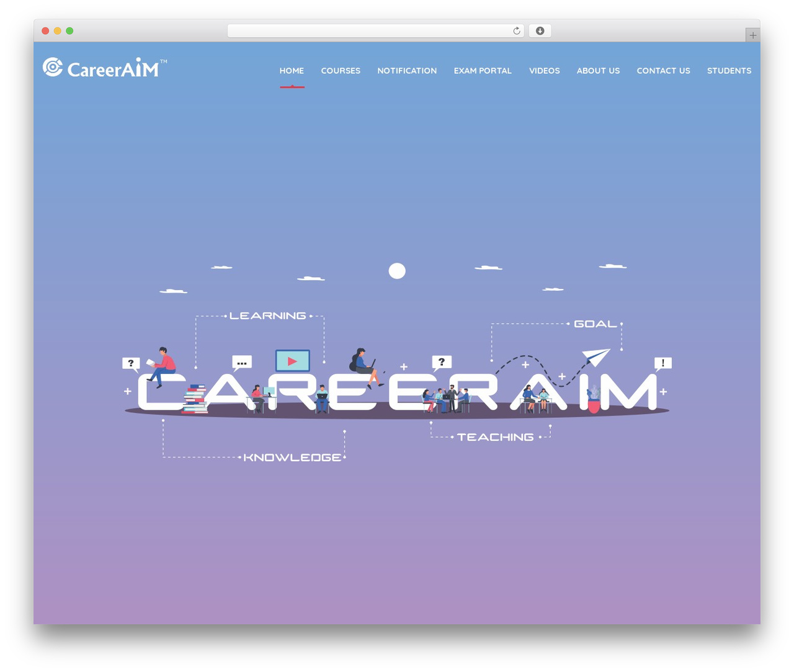Screen dimensions: 794x672
Task: Click the KNOWLEDGE label in banner
Action: pos(292,458)
